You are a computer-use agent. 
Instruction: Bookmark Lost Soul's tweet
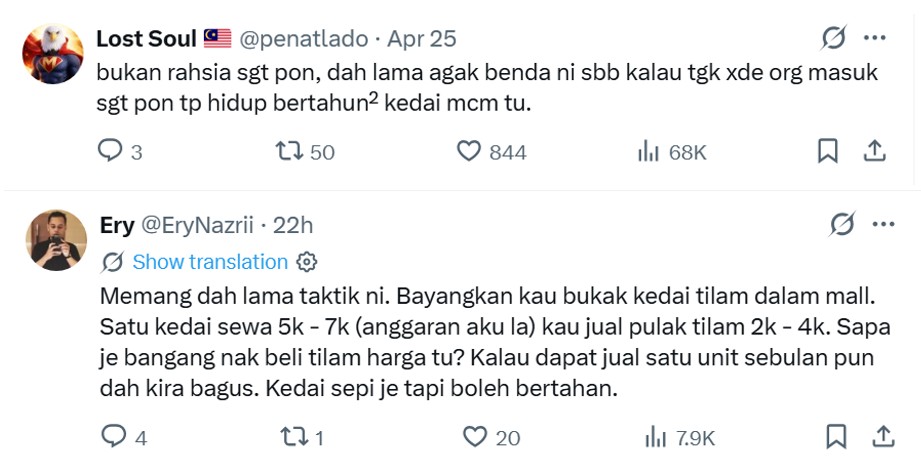coord(828,151)
